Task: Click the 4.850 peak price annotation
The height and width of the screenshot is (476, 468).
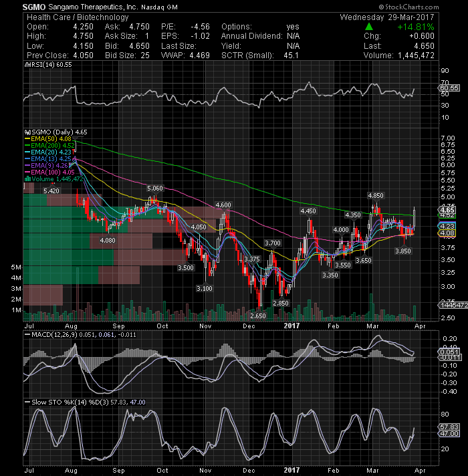Action: tap(376, 196)
